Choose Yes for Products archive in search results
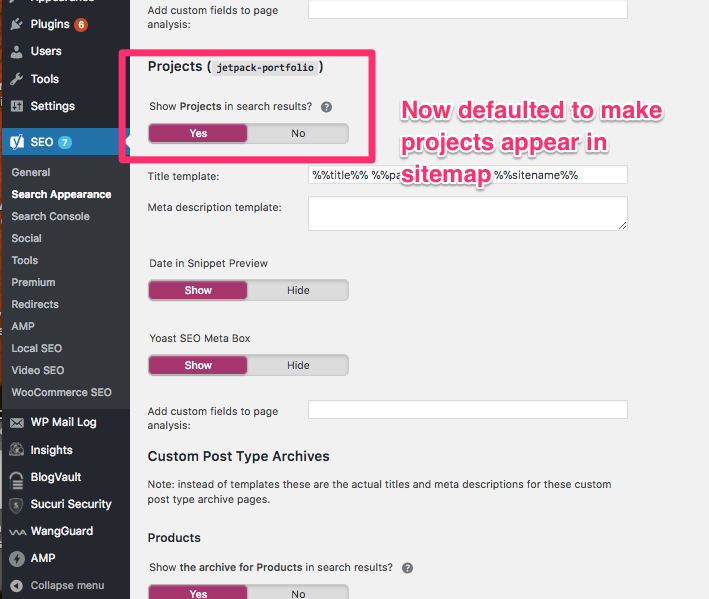The image size is (709, 599). (x=198, y=593)
